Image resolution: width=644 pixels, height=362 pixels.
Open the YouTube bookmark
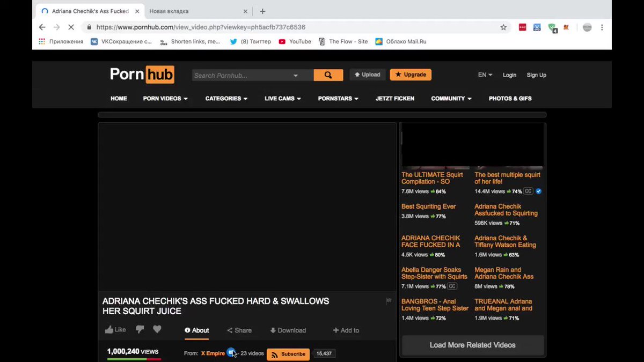coord(295,41)
